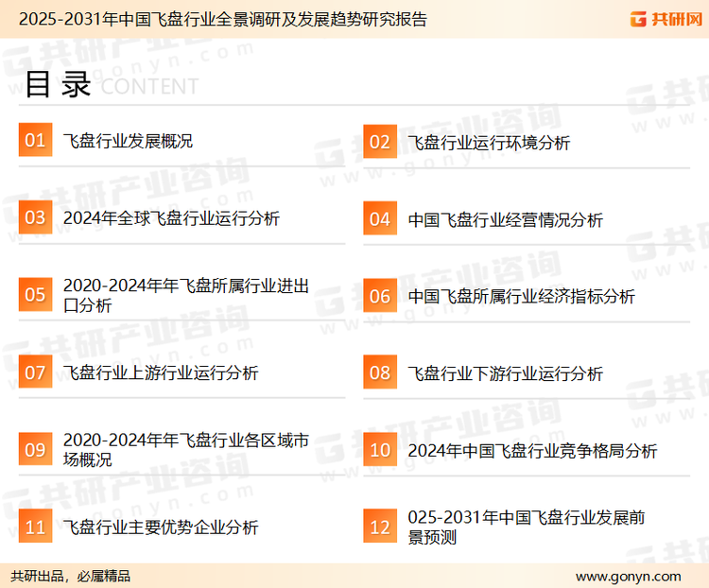This screenshot has width=709, height=588.
Task: Click the orange 07 number badge
Action: 35,372
